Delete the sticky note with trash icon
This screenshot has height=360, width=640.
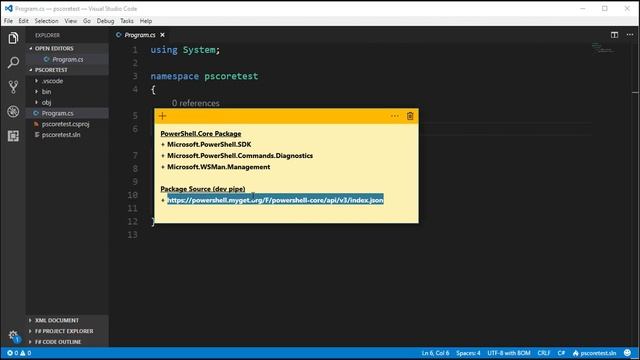[x=410, y=116]
